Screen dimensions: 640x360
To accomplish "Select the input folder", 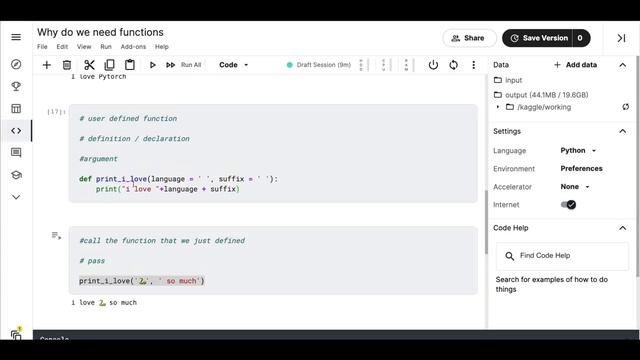I will pos(508,80).
